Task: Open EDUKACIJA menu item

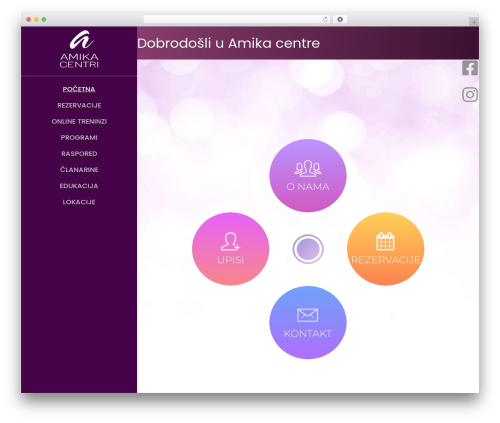Action: click(x=79, y=186)
